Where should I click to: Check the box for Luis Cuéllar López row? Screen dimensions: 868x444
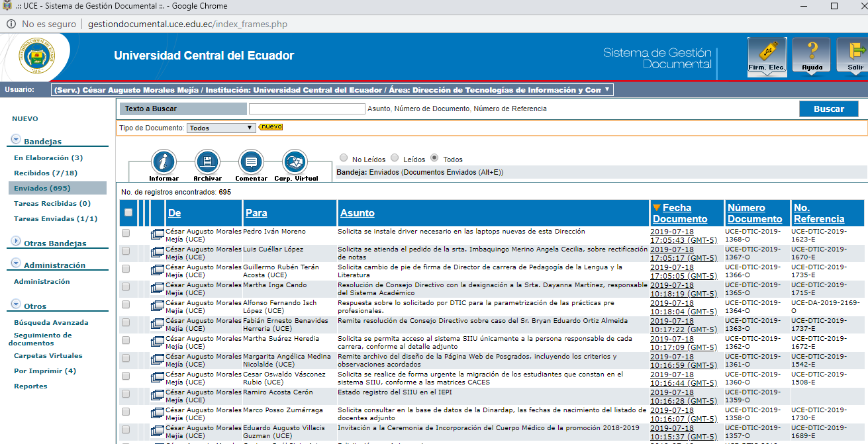(x=126, y=251)
